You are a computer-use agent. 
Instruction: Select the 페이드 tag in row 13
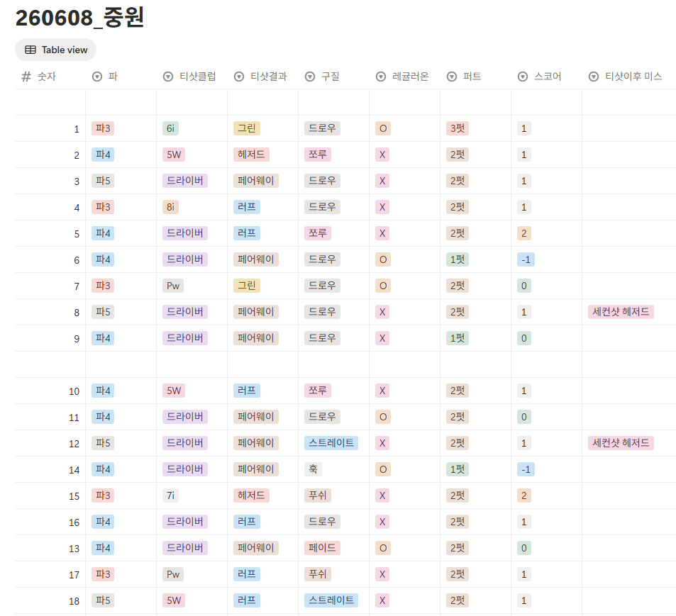coord(322,548)
